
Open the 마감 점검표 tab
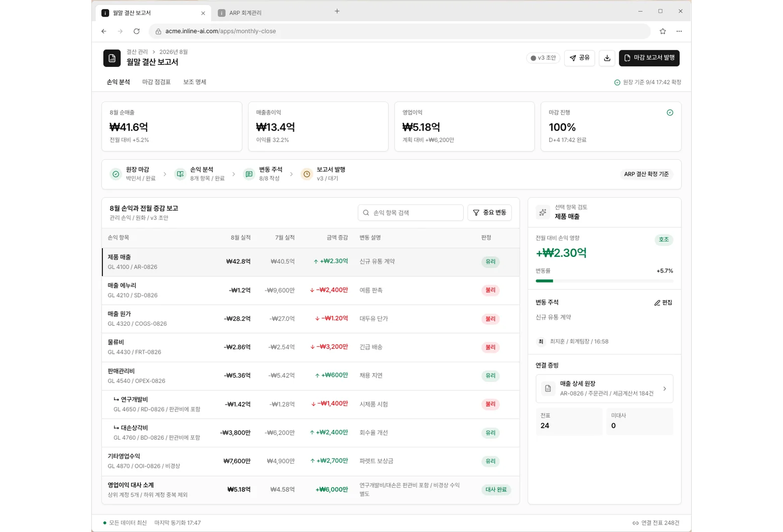coord(157,82)
